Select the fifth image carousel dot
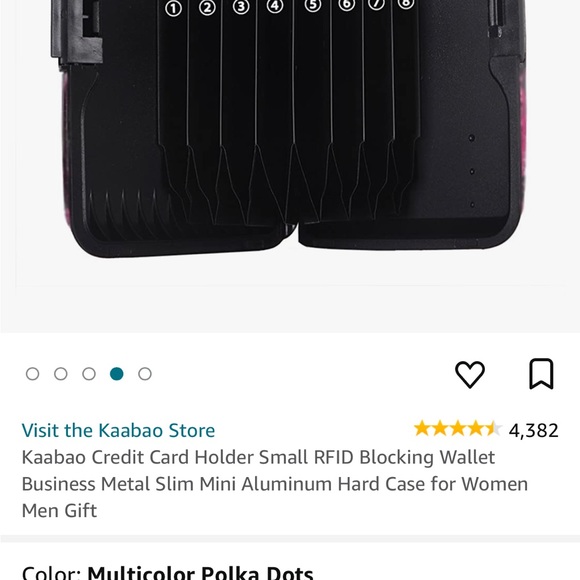580x580 pixels. pos(145,374)
